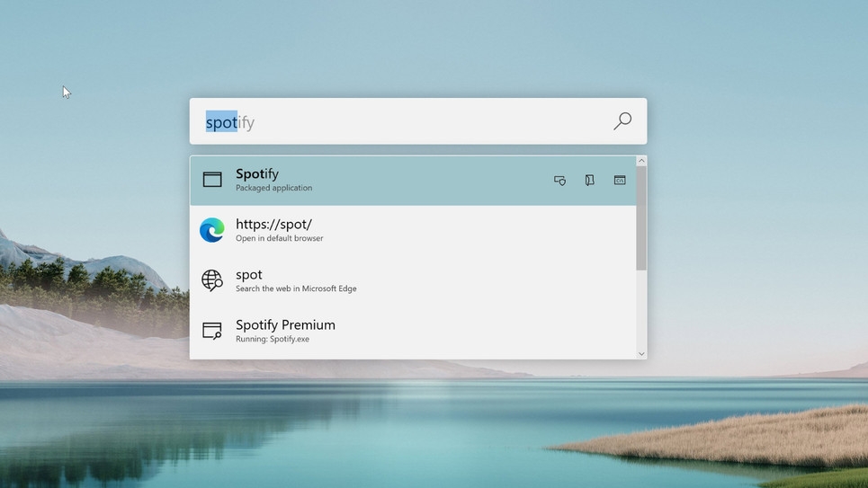Click the Microsoft Edge icon beside https://spot/
Image resolution: width=868 pixels, height=488 pixels.
click(212, 229)
